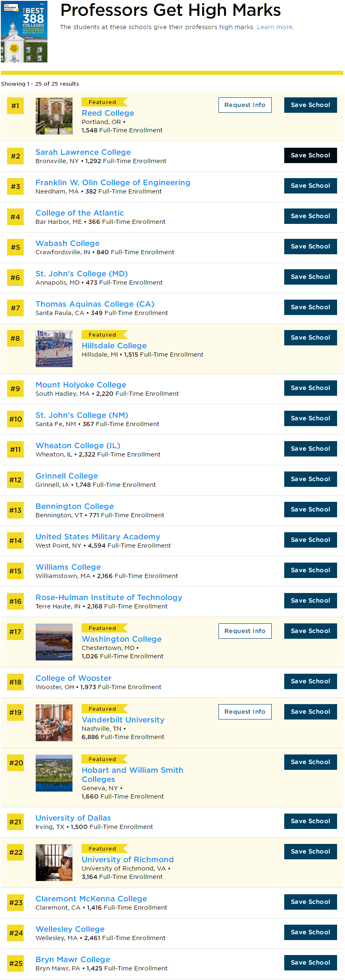Click the Best 388 Colleges book cover
The width and height of the screenshot is (345, 980).
[x=24, y=32]
